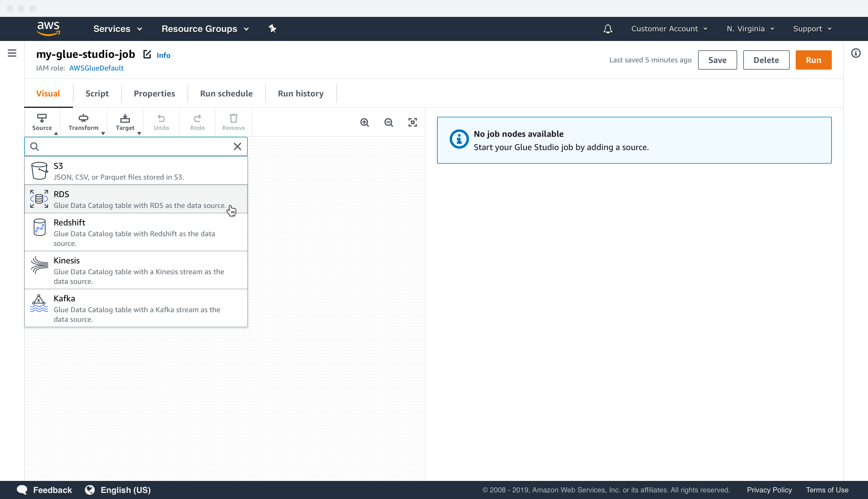Click the search magnifier icon
The image size is (868, 499).
[34, 147]
